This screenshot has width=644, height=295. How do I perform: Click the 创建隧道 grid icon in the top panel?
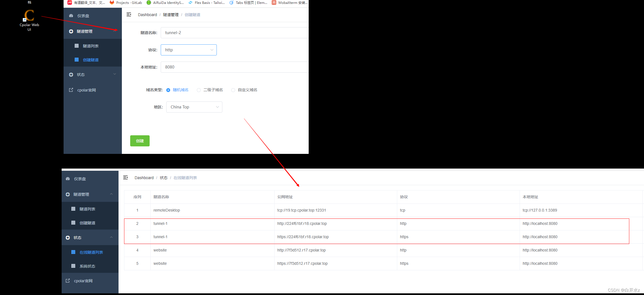pyautogui.click(x=77, y=60)
